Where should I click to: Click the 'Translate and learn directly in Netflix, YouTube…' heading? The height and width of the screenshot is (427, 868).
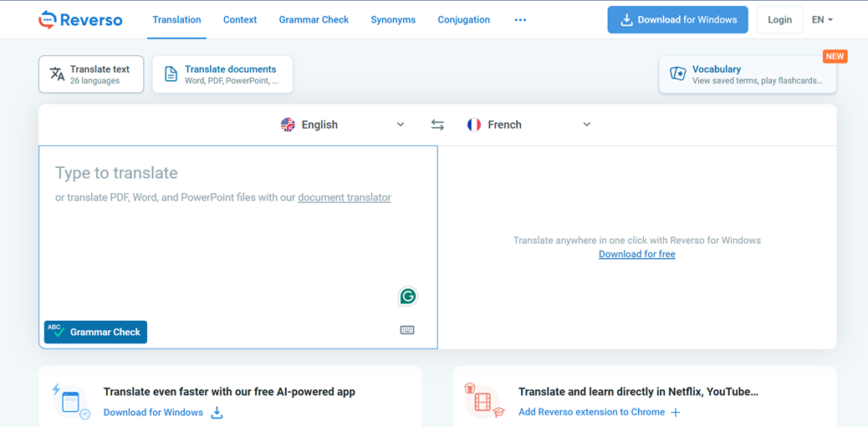[x=638, y=392]
